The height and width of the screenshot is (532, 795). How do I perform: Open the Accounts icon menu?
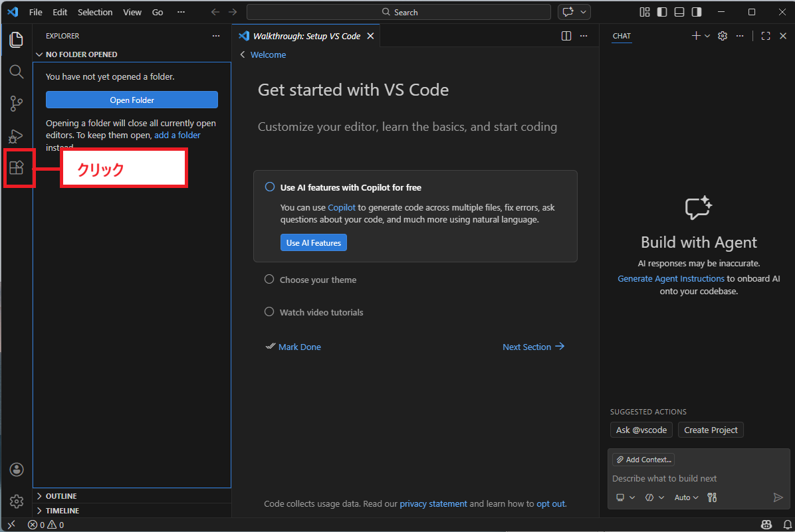pyautogui.click(x=17, y=470)
